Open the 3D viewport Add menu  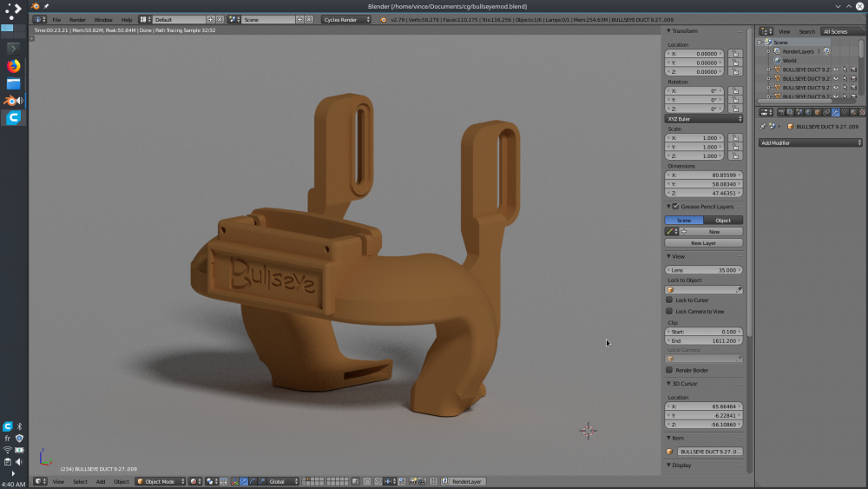[x=100, y=481]
